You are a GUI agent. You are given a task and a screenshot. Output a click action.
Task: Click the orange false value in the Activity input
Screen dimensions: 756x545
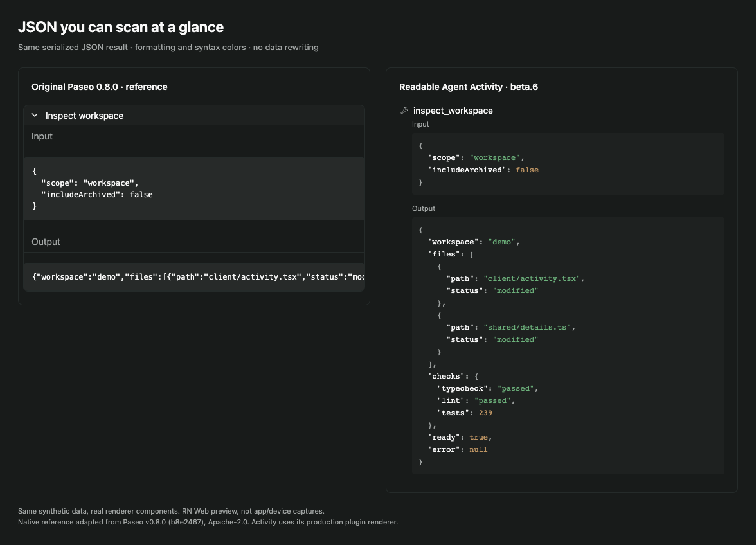point(527,170)
